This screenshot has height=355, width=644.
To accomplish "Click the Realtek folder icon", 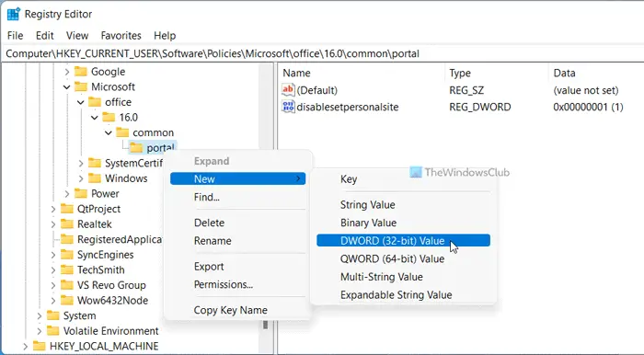I will (67, 224).
